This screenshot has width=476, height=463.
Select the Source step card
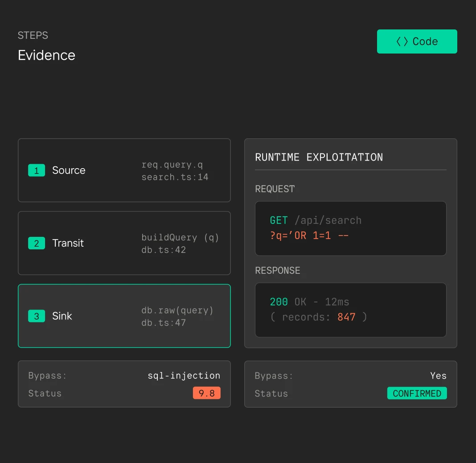tap(124, 170)
